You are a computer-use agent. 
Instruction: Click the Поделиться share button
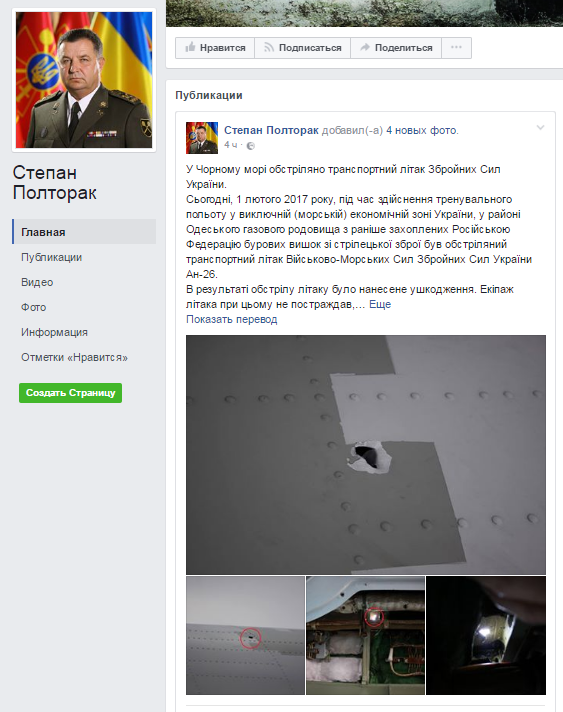tap(396, 48)
